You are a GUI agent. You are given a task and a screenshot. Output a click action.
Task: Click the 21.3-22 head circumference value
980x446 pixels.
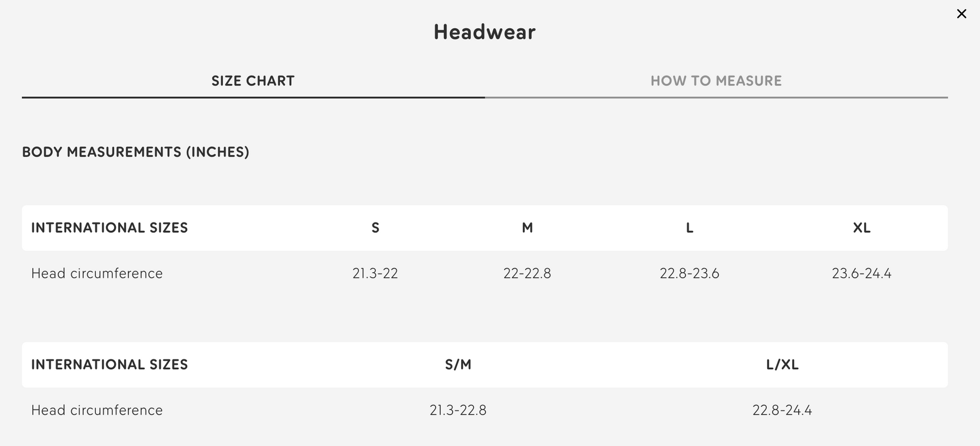375,273
